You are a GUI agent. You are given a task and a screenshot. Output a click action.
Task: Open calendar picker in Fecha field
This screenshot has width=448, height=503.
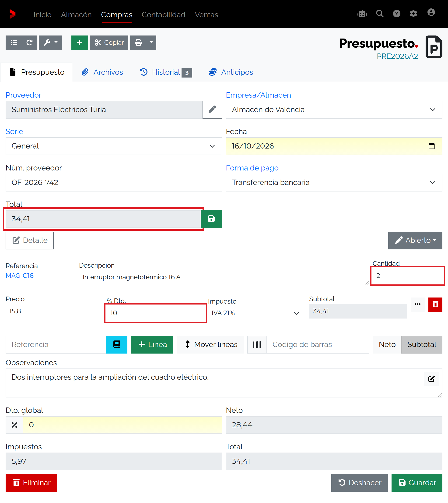tap(431, 146)
